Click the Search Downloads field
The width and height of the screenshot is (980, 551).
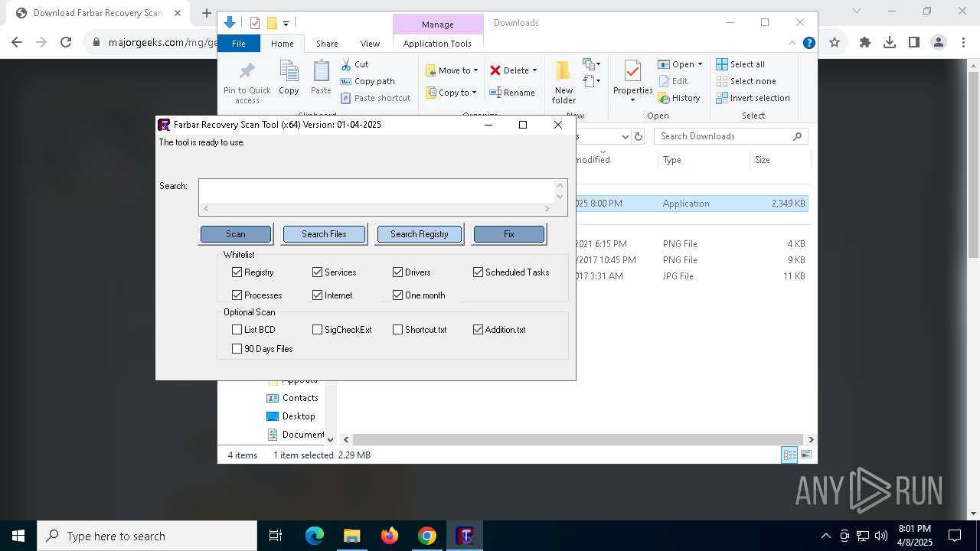(x=731, y=136)
